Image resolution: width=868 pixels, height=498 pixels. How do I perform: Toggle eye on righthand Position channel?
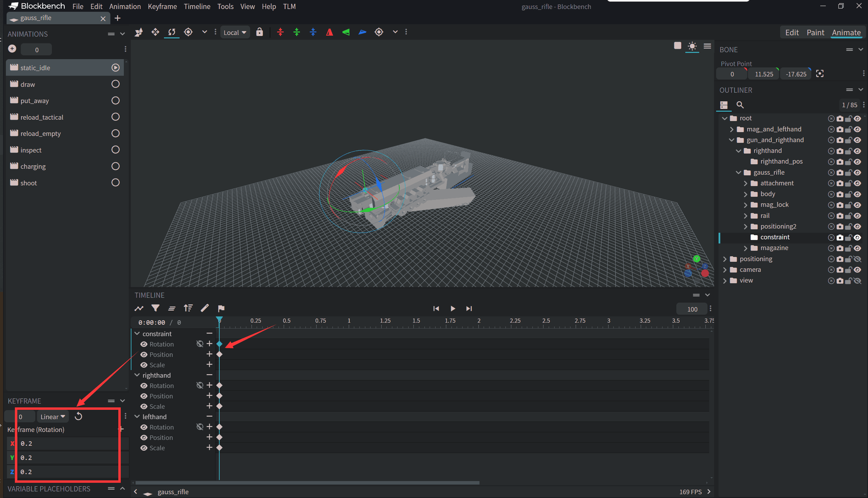pyautogui.click(x=144, y=396)
